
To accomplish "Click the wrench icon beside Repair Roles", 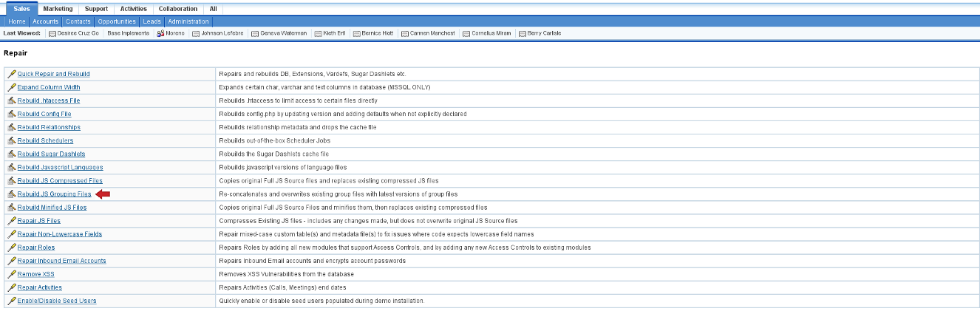I will 11,248.
